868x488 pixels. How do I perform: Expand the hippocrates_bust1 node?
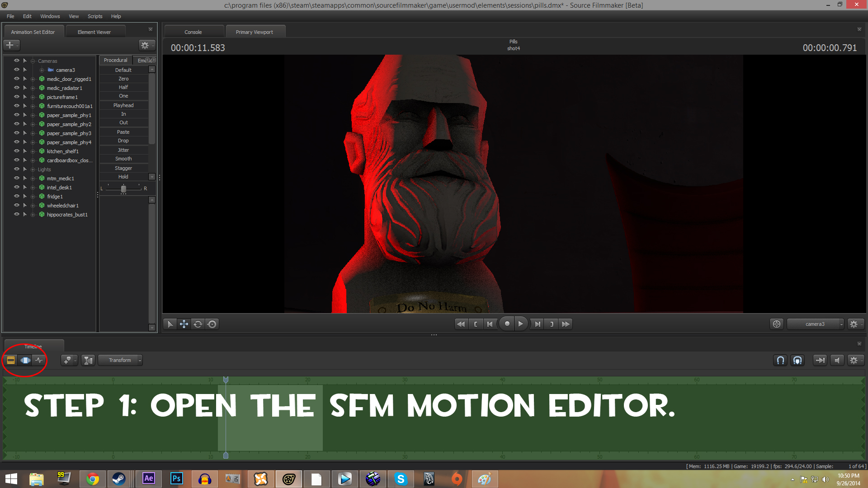(x=33, y=215)
